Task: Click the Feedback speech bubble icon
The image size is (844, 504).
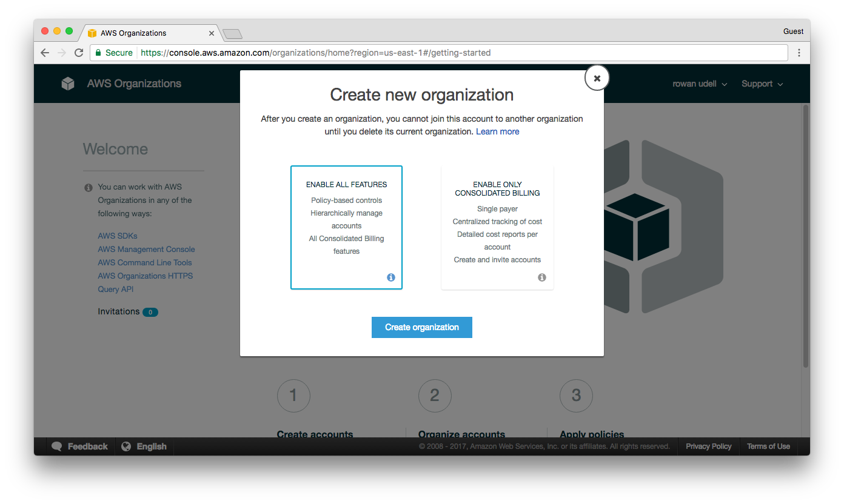Action: pos(57,446)
